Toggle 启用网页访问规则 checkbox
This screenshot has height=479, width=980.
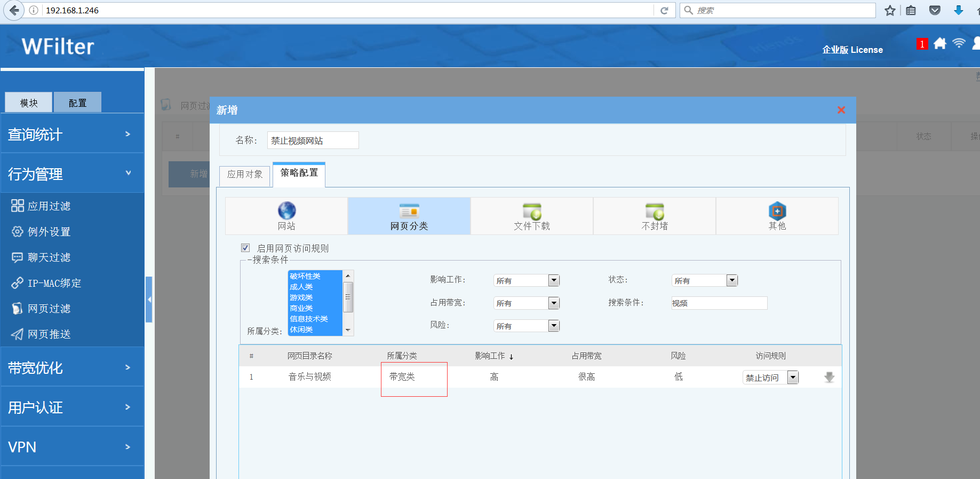point(245,248)
